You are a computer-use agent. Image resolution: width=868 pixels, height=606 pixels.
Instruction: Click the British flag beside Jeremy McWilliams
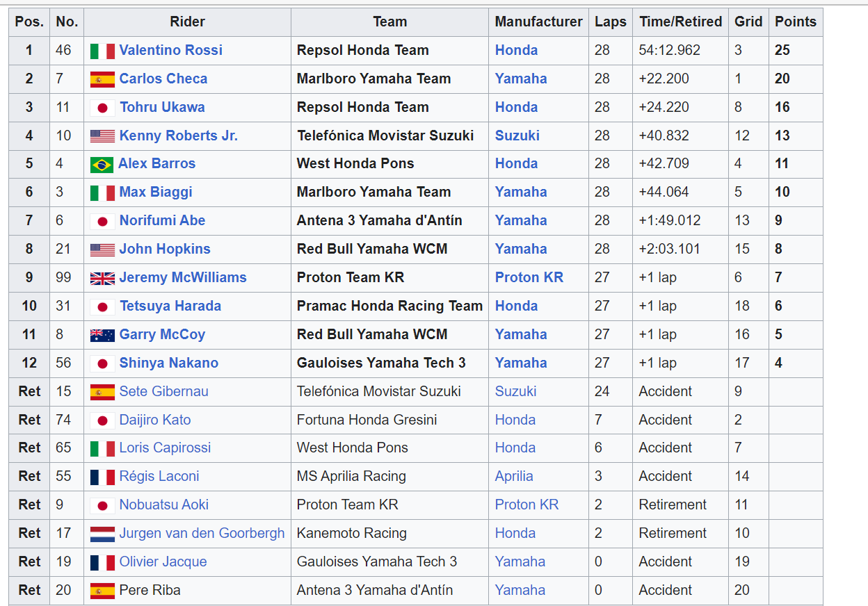pyautogui.click(x=102, y=278)
